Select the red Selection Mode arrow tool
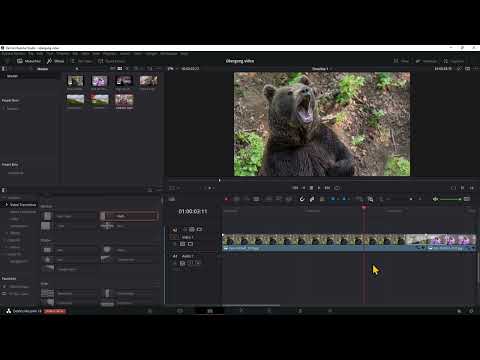 226,199
